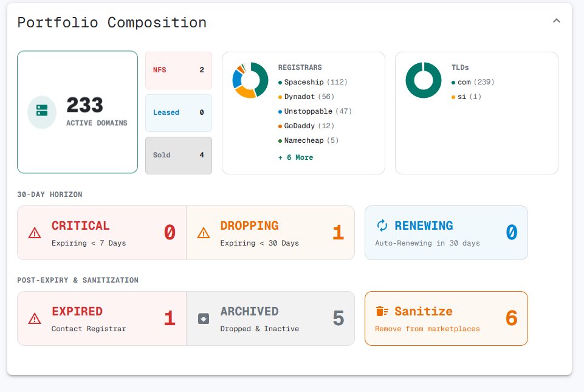
Task: Click the Dropping warning triangle icon
Action: pos(204,233)
